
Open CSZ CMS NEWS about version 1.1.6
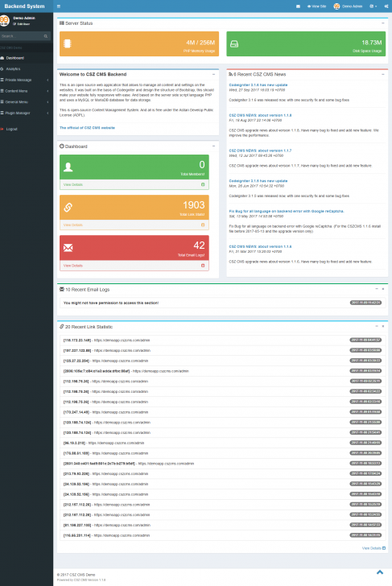260,246
